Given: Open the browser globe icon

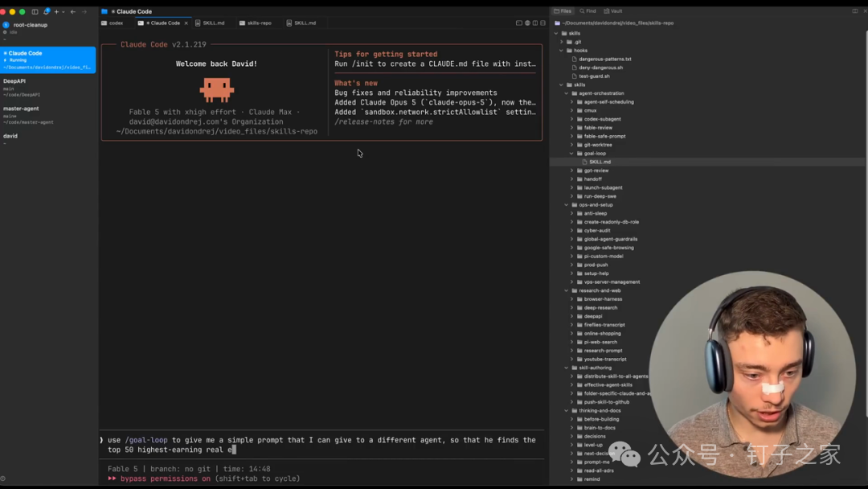Looking at the screenshot, I should coord(527,23).
